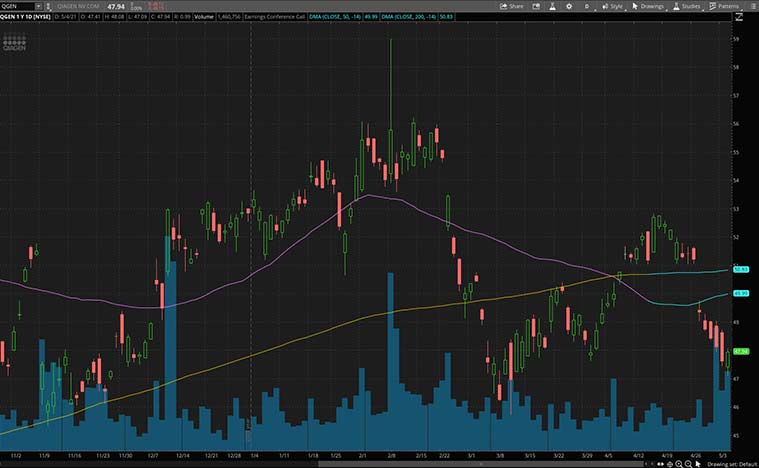Expand the Patterns dropdown

[x=723, y=6]
